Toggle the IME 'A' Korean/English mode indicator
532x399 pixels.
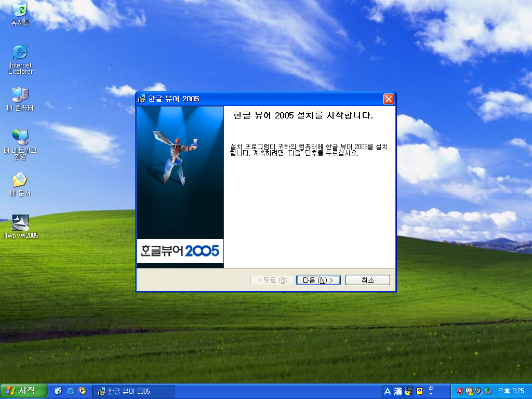387,392
